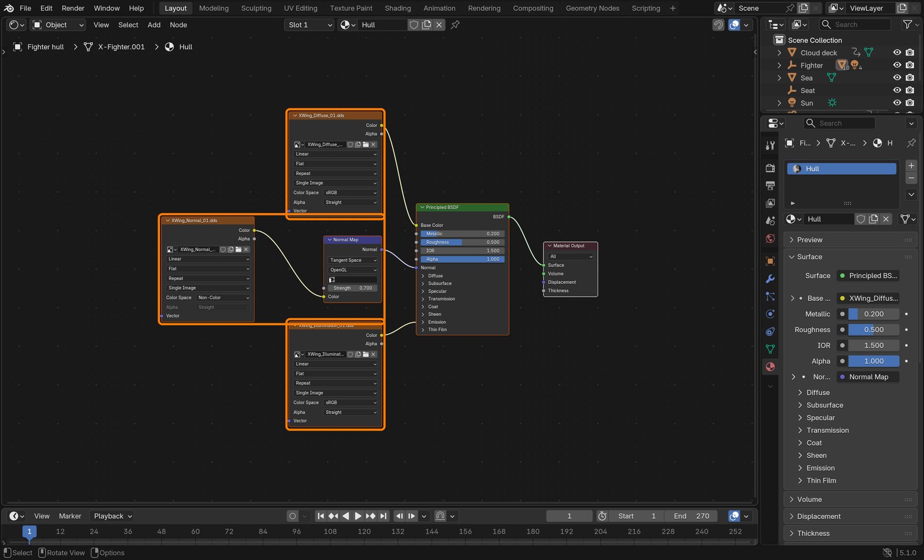The height and width of the screenshot is (560, 924).
Task: Expand the Subsurface section in properties
Action: pos(825,405)
